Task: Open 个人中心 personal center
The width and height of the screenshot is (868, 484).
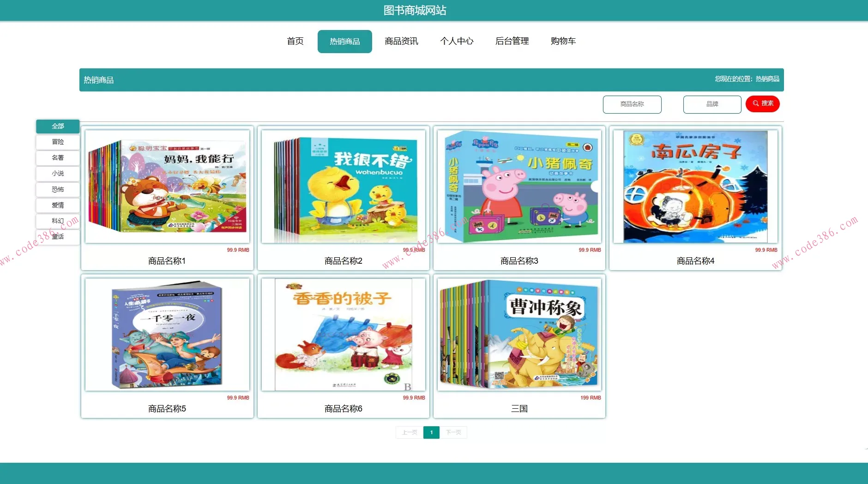Action: [x=457, y=41]
